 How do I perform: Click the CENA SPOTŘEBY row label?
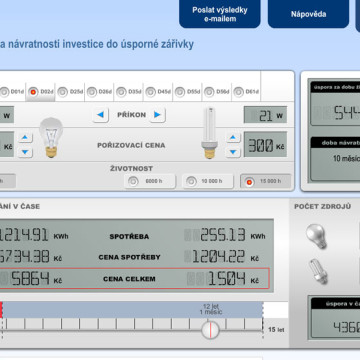129,257
